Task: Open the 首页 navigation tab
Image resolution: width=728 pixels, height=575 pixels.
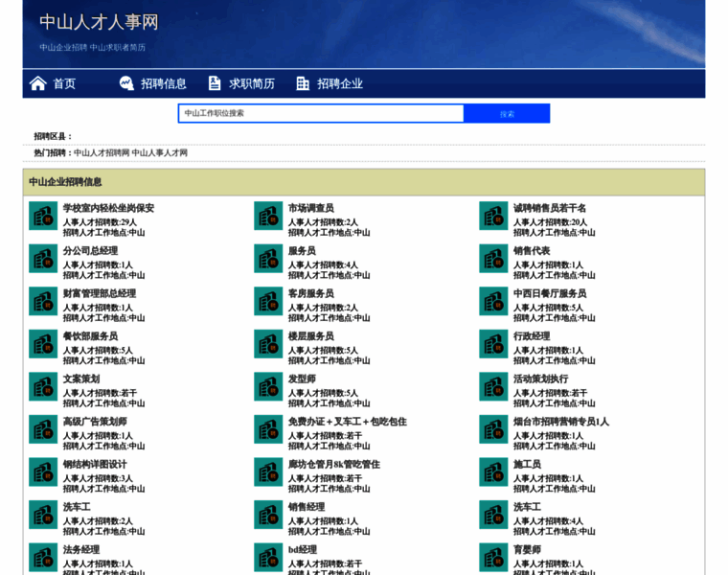Action: coord(64,83)
